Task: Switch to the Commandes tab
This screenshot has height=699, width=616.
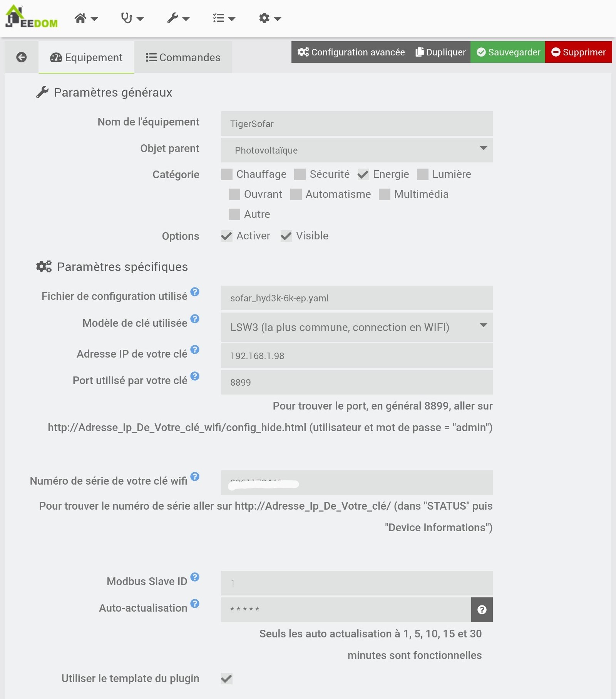Action: 183,57
